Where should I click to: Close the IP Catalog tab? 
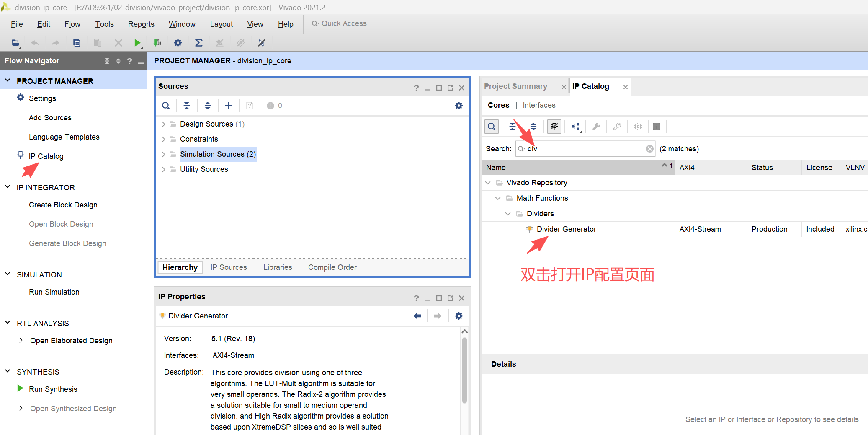point(626,87)
